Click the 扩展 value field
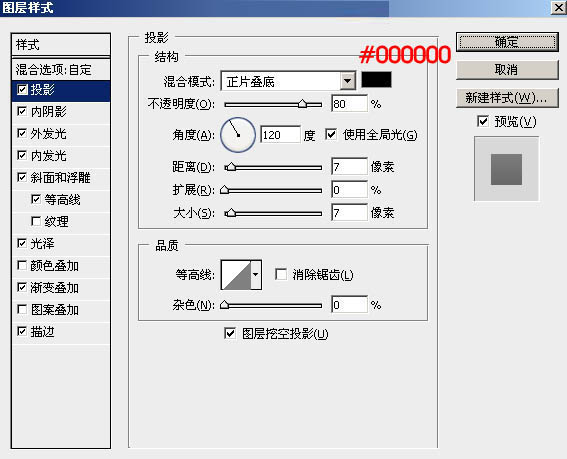The height and width of the screenshot is (459, 567). click(349, 190)
